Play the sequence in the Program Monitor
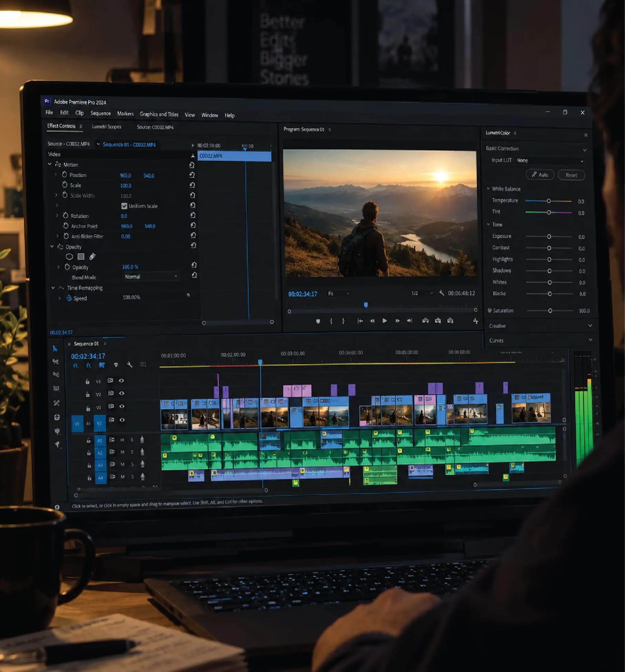625x672 pixels. coord(385,321)
